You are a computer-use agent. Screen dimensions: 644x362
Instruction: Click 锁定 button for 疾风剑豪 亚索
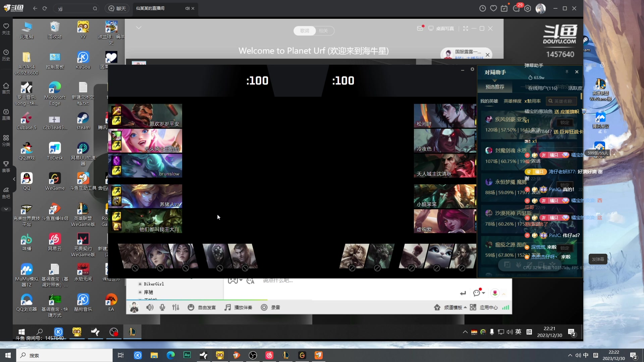(x=565, y=122)
